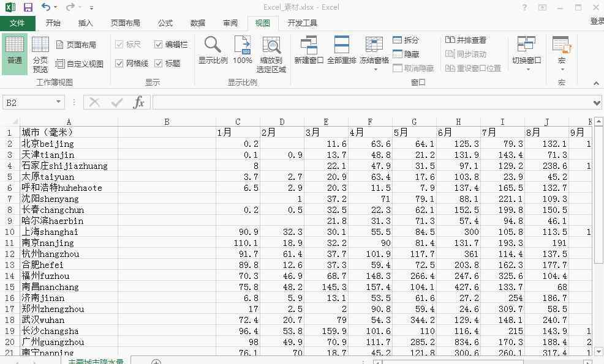
Task: Arrange all windows (全部重排)
Action: [341, 50]
